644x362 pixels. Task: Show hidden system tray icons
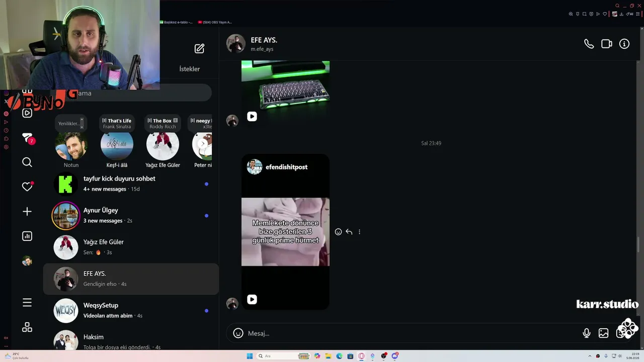click(x=589, y=356)
